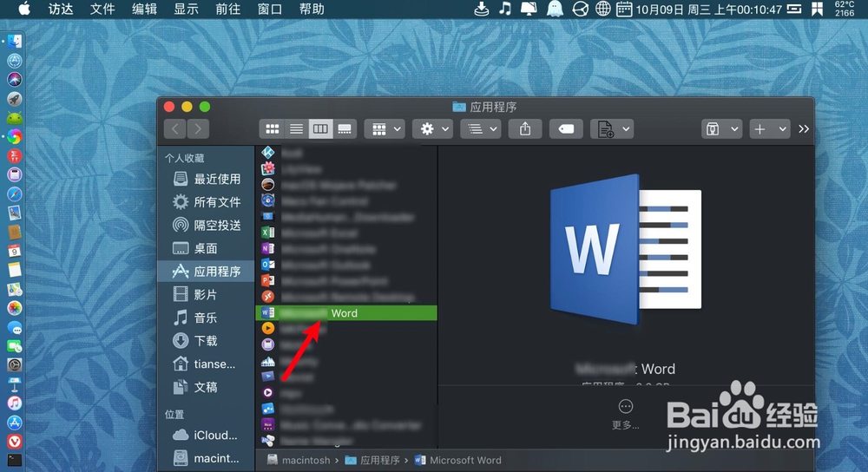Select macint... disk in the sidebar
The height and width of the screenshot is (472, 868).
click(x=206, y=459)
